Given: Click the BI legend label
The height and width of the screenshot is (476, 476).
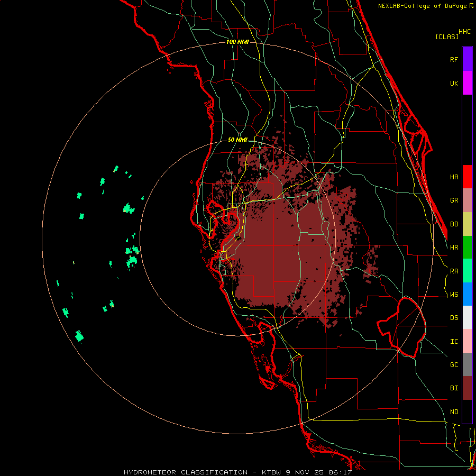Looking at the screenshot, I should pos(454,388).
